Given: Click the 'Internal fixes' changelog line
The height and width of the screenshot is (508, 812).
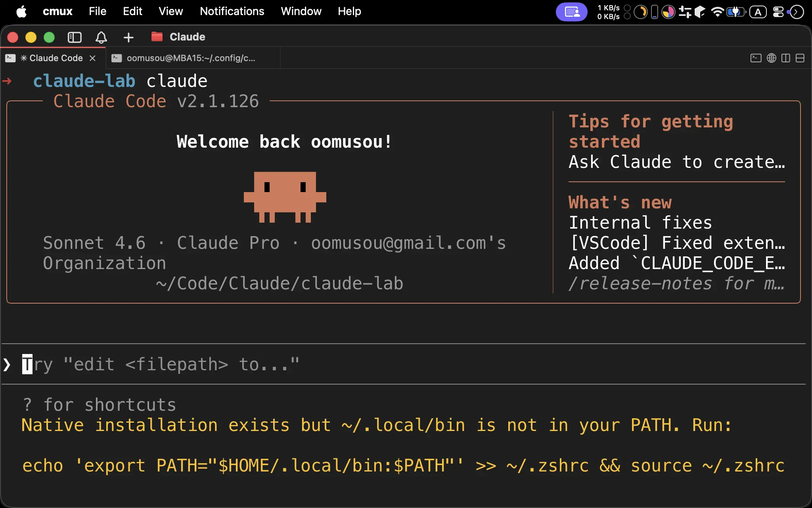Looking at the screenshot, I should [x=640, y=223].
